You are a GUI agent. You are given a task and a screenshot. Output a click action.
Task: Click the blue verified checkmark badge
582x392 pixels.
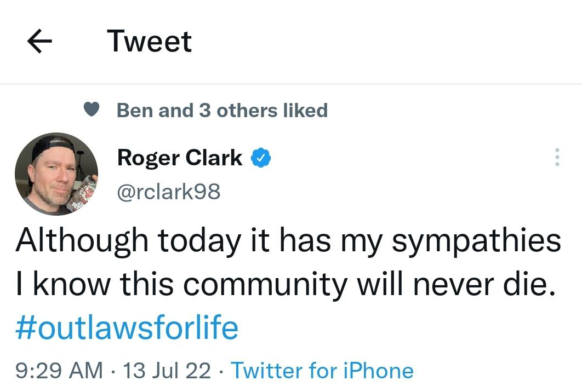pos(260,158)
